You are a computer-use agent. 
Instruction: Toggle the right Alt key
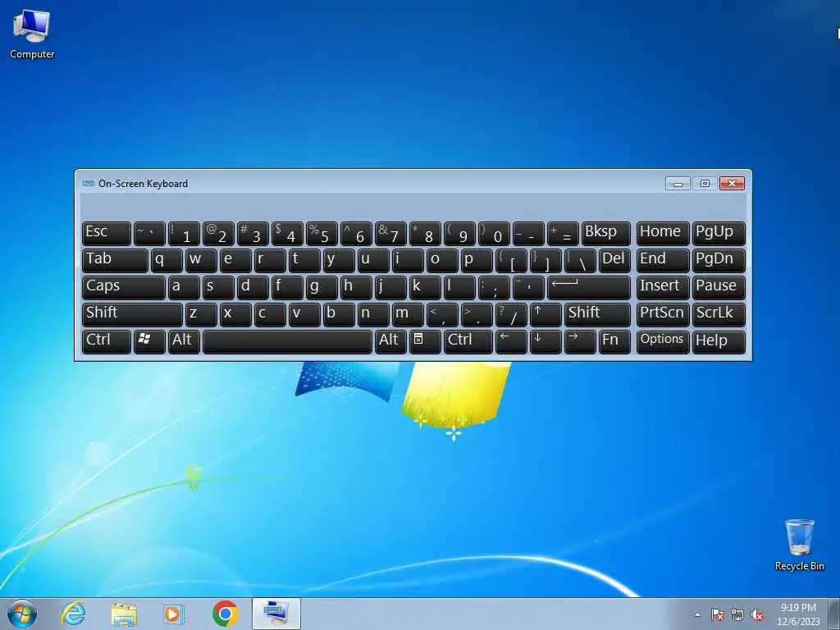(390, 341)
